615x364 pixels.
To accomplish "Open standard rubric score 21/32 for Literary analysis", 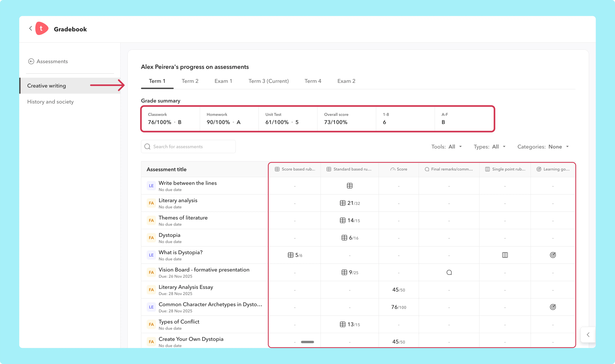I will [x=350, y=203].
